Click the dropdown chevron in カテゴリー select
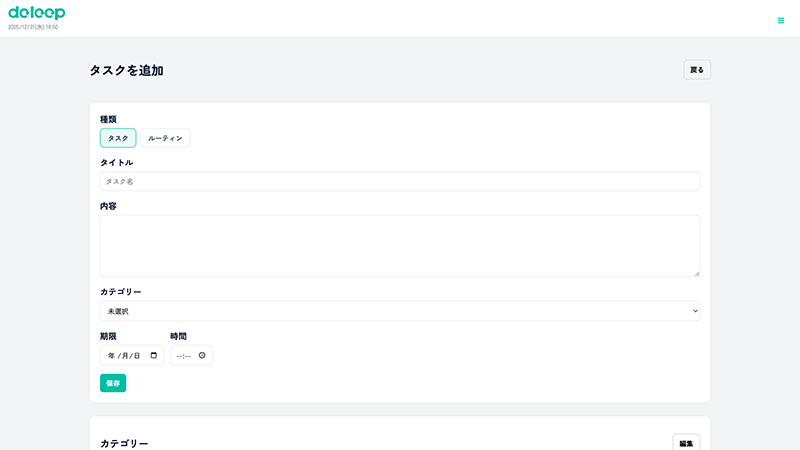The width and height of the screenshot is (800, 450). pyautogui.click(x=695, y=311)
